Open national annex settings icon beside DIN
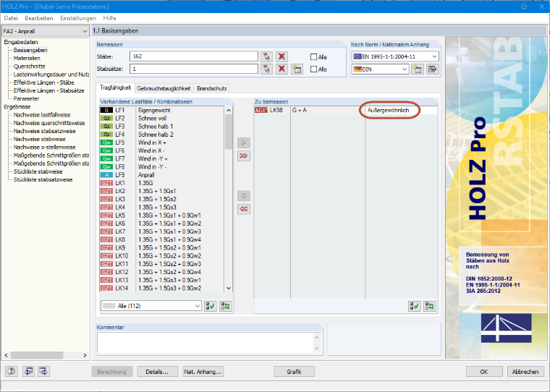The width and height of the screenshot is (550, 392). pos(433,69)
